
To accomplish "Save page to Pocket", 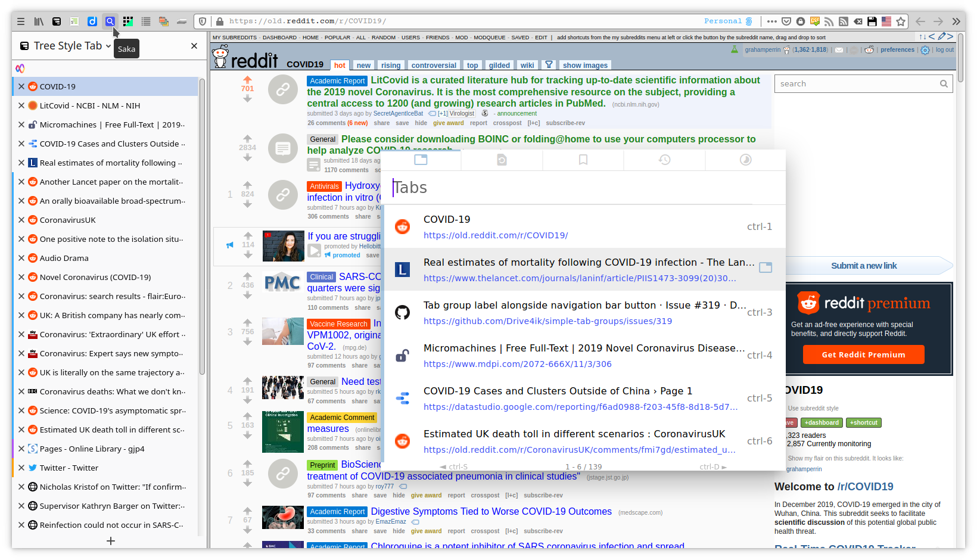I will [786, 21].
